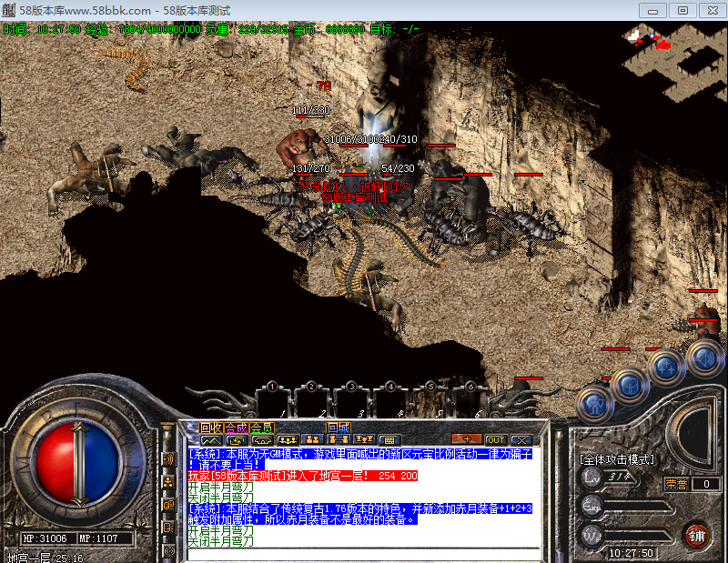Click the red HP half of orb

tap(55, 463)
